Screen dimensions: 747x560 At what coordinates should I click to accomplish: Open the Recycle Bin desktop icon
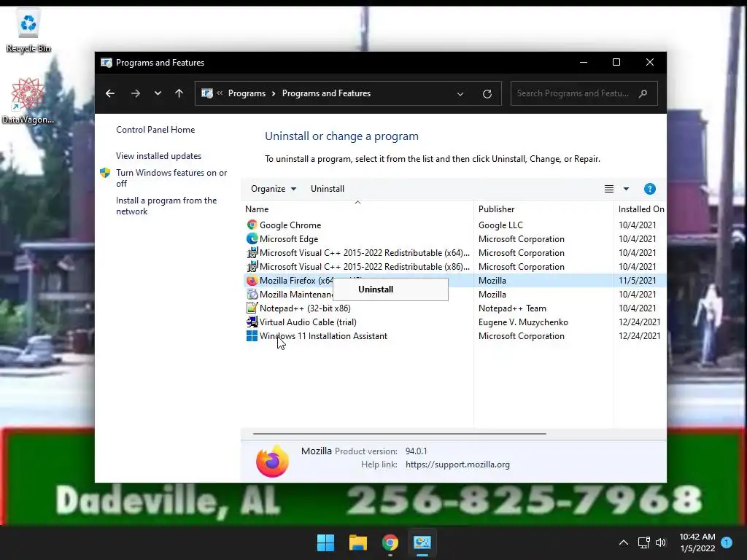coord(28,30)
